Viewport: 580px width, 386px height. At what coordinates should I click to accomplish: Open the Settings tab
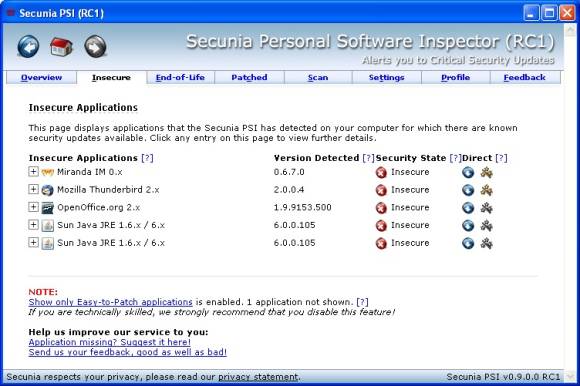pyautogui.click(x=387, y=78)
